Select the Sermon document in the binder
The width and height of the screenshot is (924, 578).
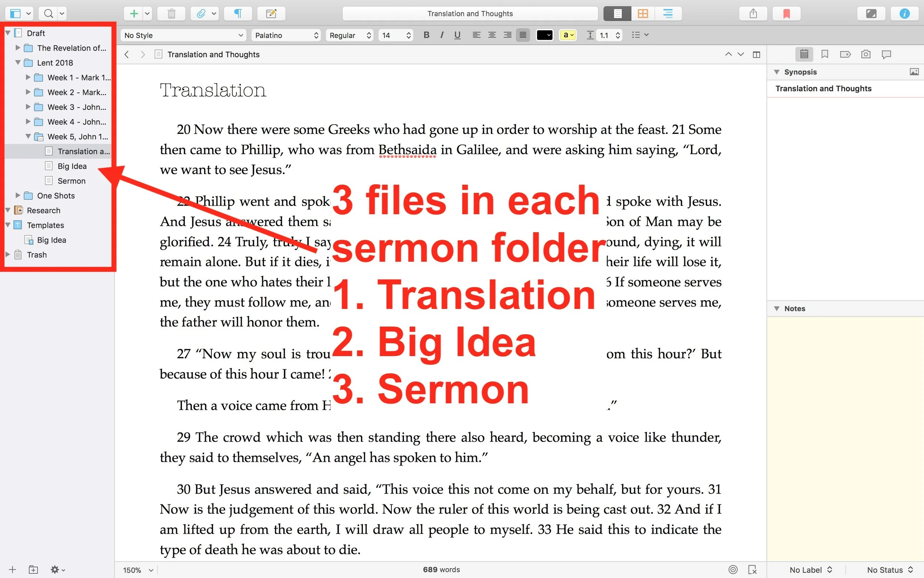pyautogui.click(x=71, y=181)
